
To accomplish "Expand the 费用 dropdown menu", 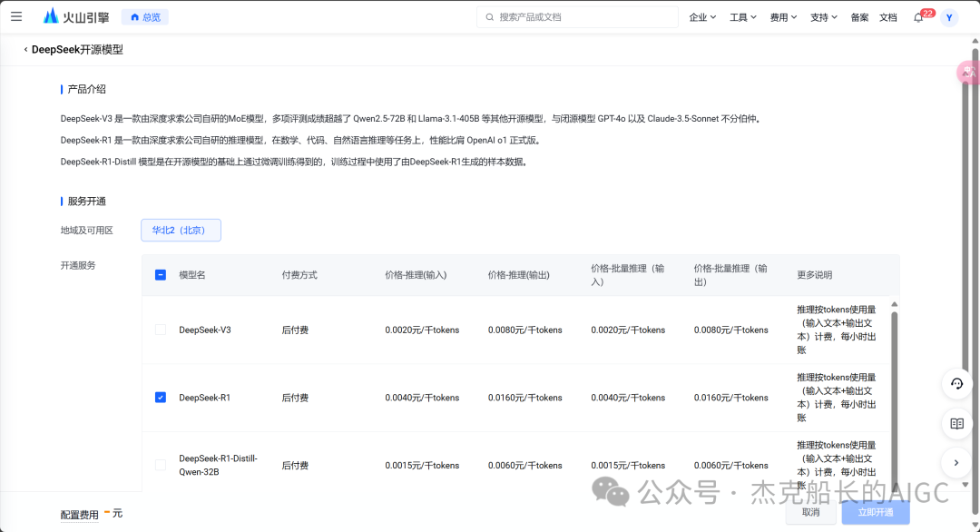I will pos(783,17).
